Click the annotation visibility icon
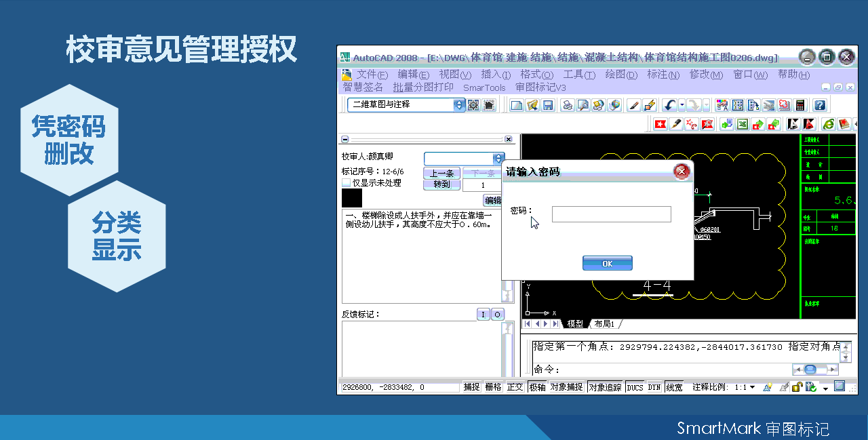 click(767, 387)
